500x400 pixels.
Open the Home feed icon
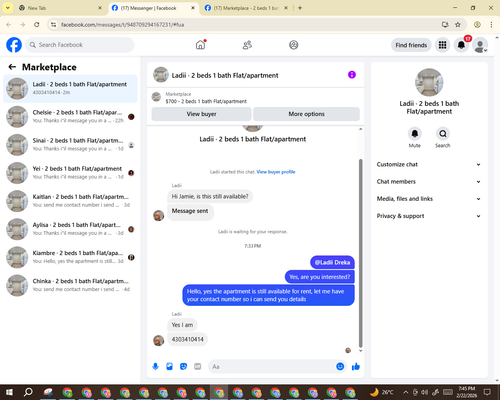pos(200,45)
